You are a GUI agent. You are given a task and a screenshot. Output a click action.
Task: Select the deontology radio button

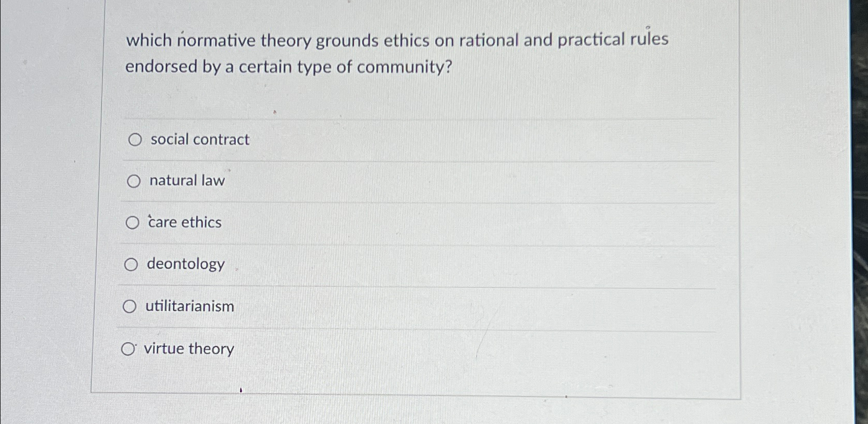coord(132,264)
